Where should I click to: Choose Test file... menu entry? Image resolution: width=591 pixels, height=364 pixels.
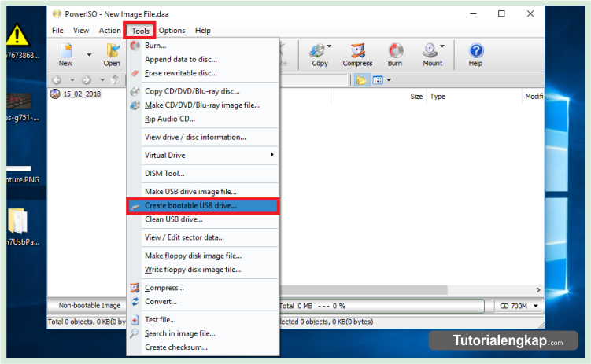click(203, 320)
